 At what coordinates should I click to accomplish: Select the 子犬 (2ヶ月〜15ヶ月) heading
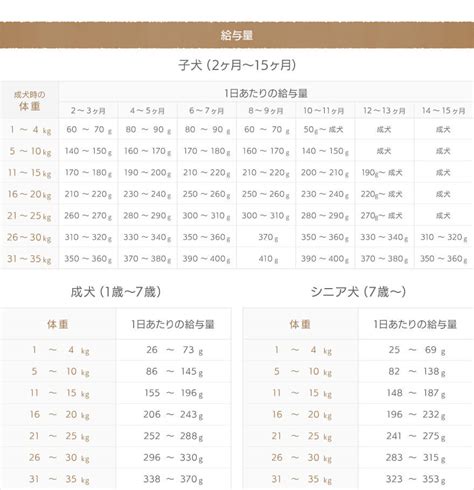[x=237, y=65]
